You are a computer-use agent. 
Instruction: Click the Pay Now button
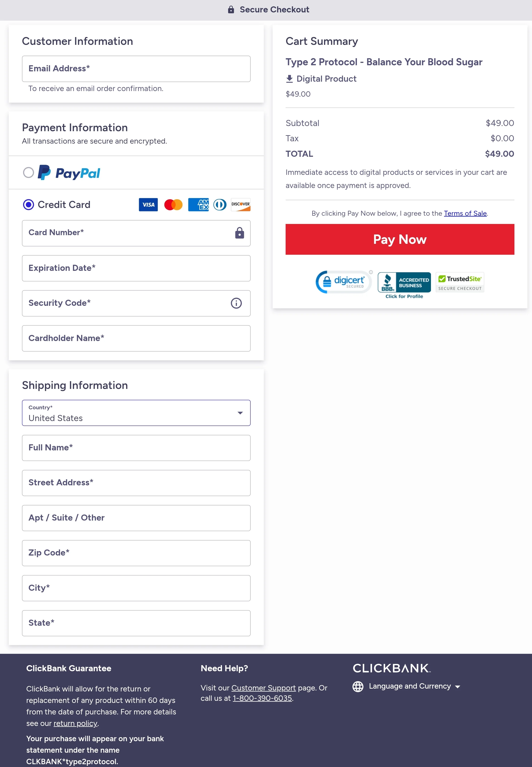[400, 239]
